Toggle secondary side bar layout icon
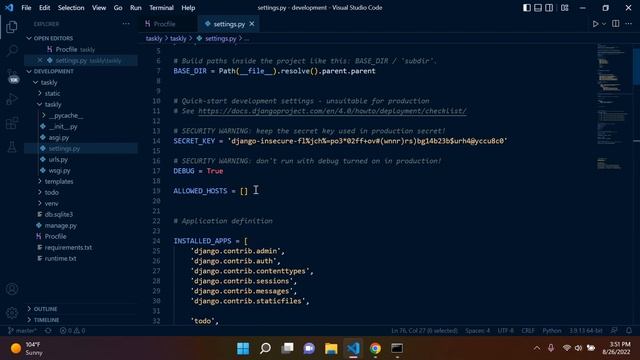This screenshot has width=640, height=360. [x=549, y=8]
